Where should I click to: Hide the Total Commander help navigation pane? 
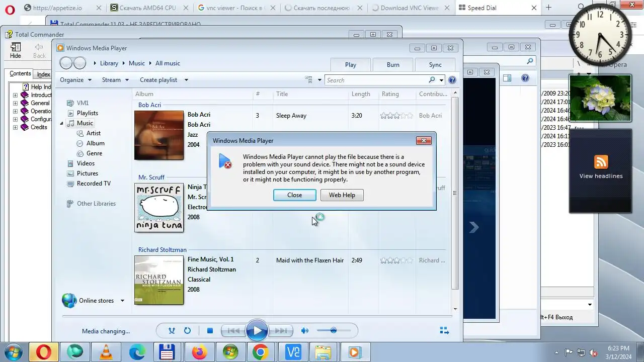(16, 50)
